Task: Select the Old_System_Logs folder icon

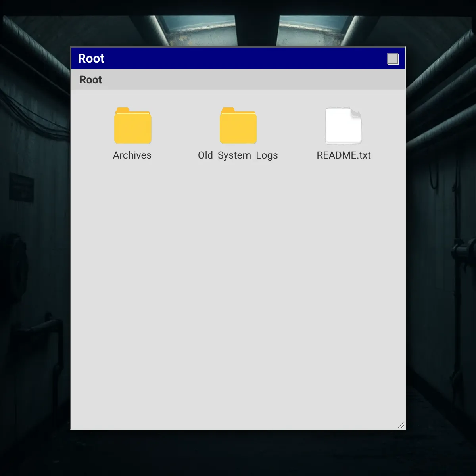Action: 238,126
